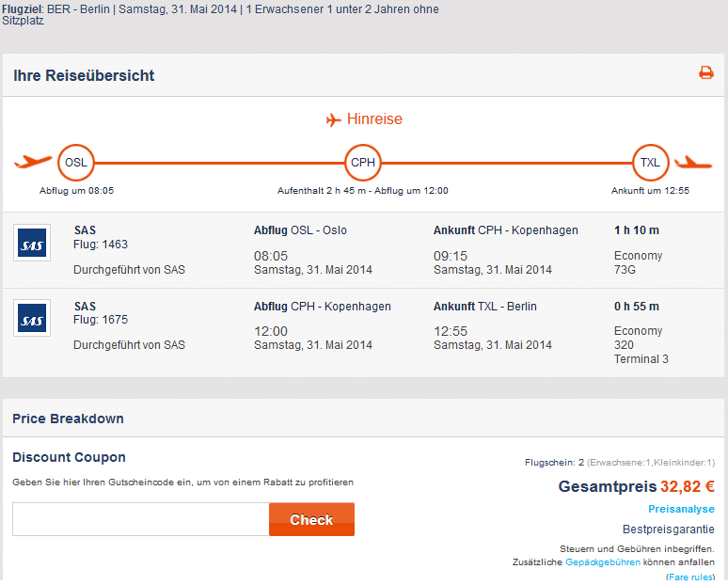Viewport: 728px width, 585px height.
Task: Click the Hinreise heading label
Action: 374,119
